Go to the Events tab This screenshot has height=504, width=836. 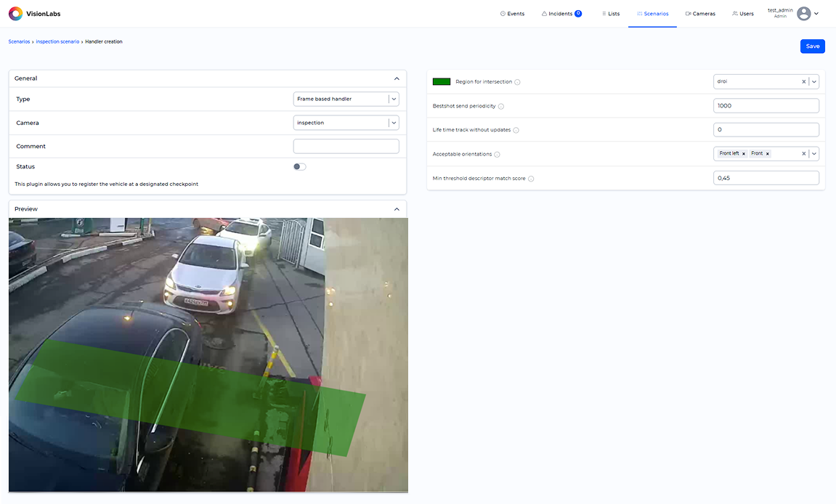(512, 14)
